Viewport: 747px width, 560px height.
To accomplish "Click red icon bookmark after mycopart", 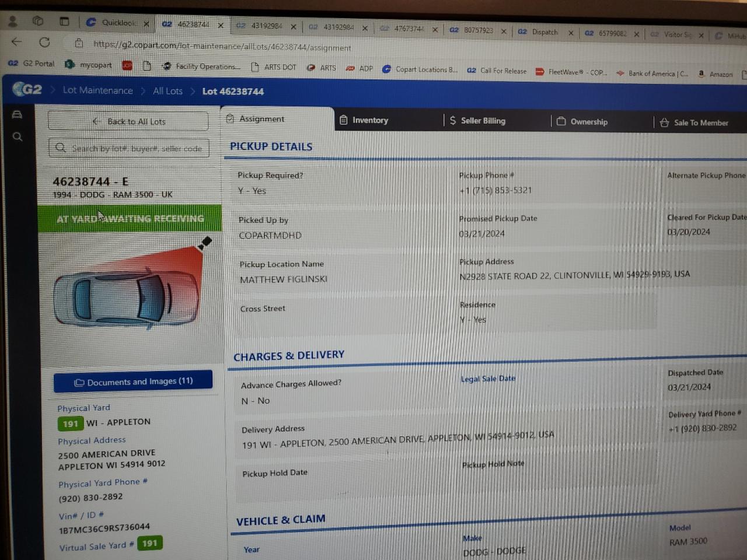I will pos(127,65).
